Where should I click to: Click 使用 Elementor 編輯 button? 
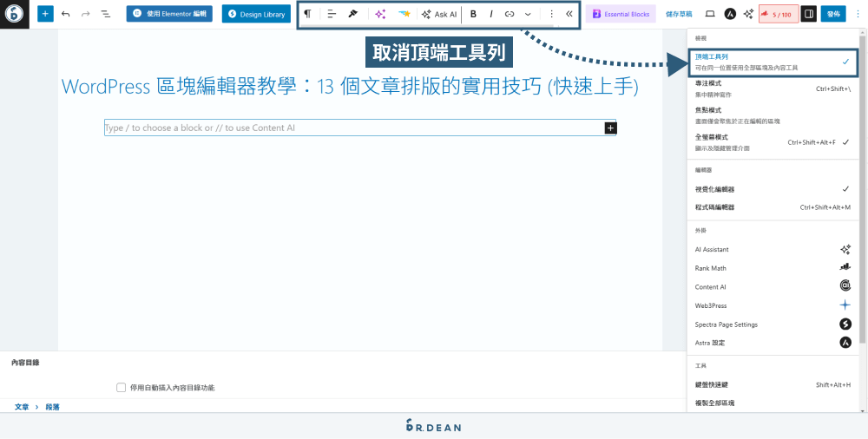click(x=169, y=14)
